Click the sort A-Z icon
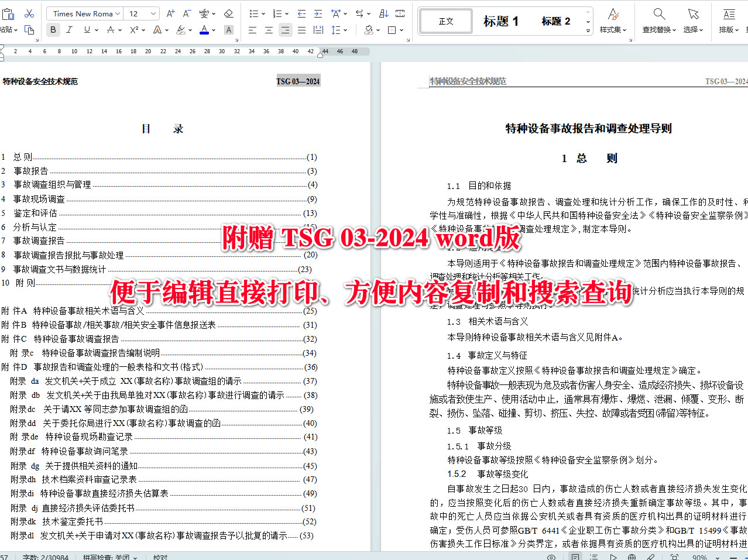 click(x=384, y=13)
